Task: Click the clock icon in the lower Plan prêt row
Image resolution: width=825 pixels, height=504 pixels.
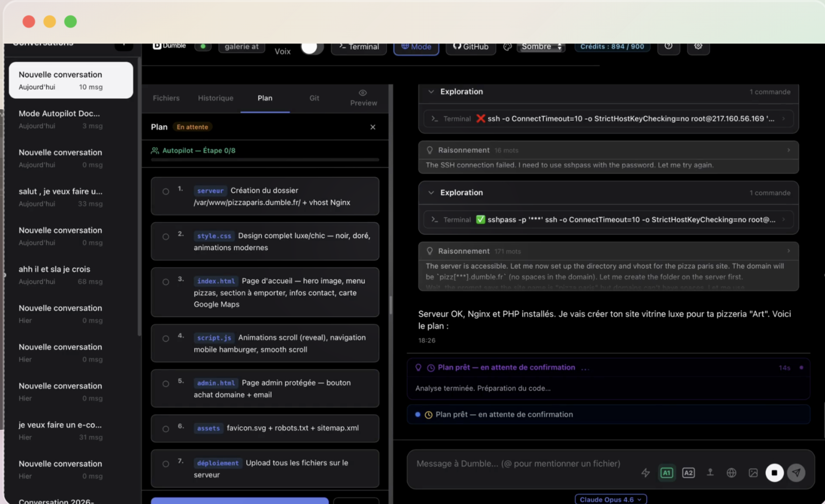Action: pyautogui.click(x=428, y=415)
